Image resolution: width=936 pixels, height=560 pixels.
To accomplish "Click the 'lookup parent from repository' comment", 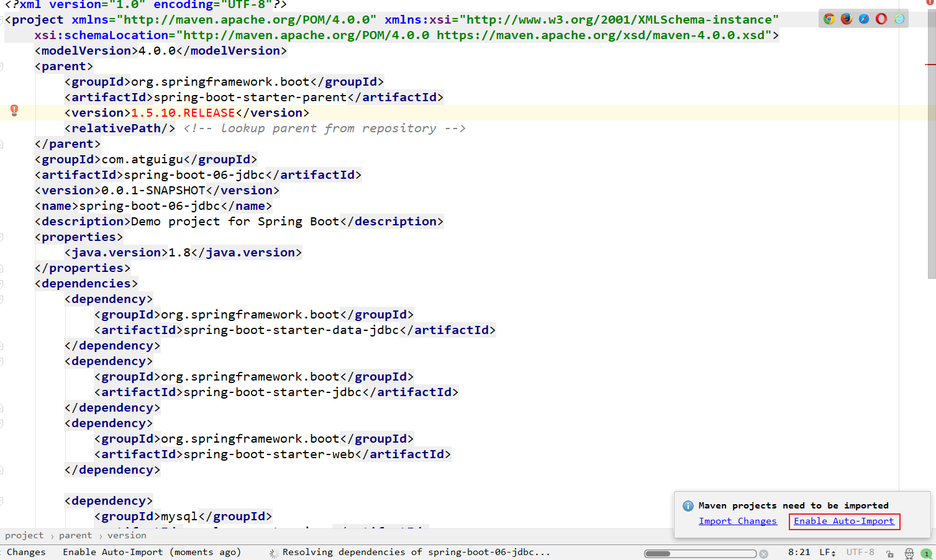I will 325,128.
